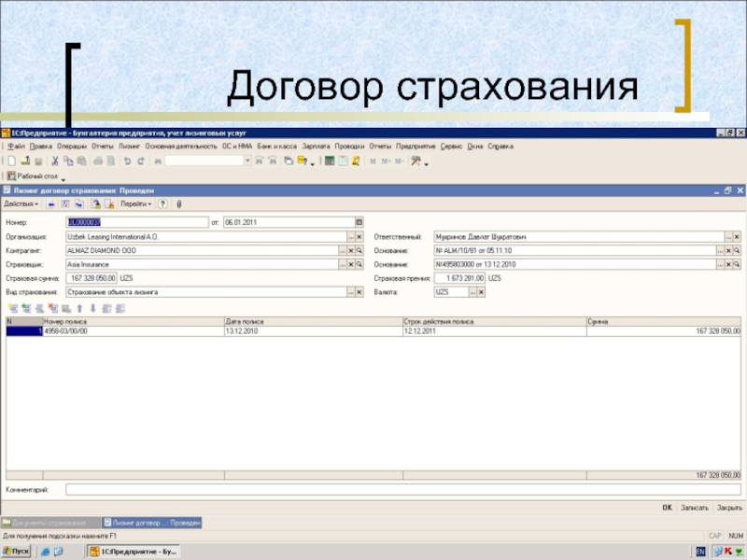Click the Записать button
The width and height of the screenshot is (747, 560).
694,508
